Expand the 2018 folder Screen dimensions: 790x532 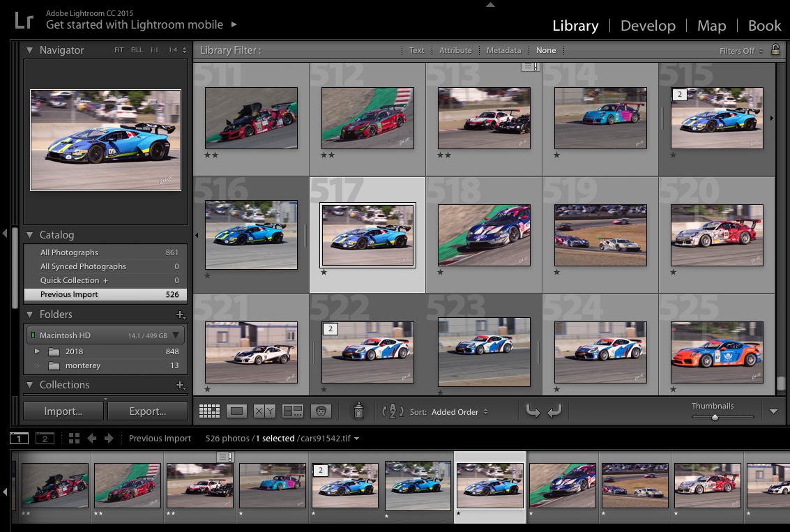(x=37, y=351)
